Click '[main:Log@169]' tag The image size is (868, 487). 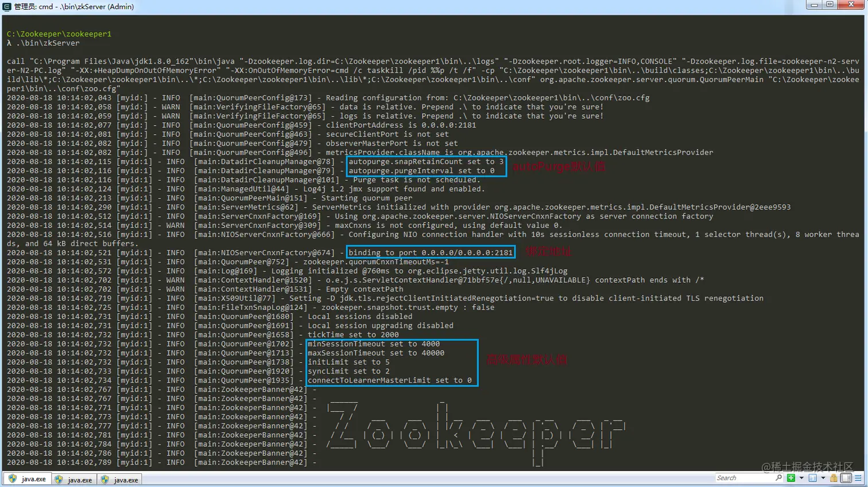226,271
